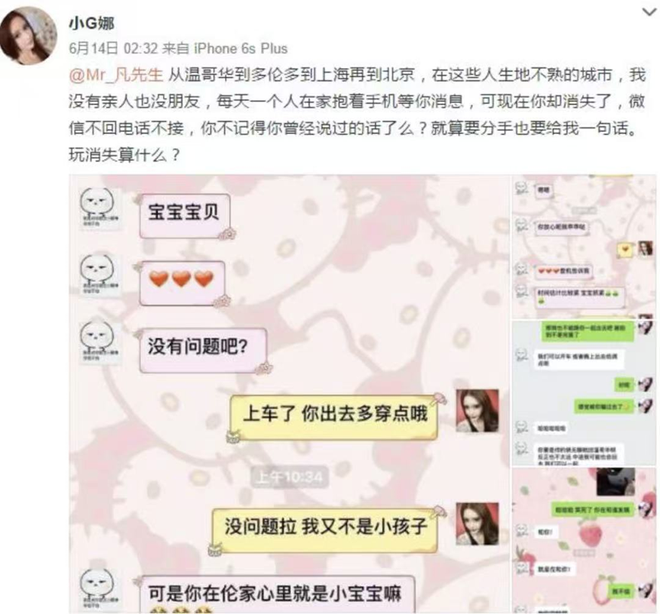Open the iPhone 6s Plus source link
Image resolution: width=660 pixels, height=614 pixels.
(240, 48)
